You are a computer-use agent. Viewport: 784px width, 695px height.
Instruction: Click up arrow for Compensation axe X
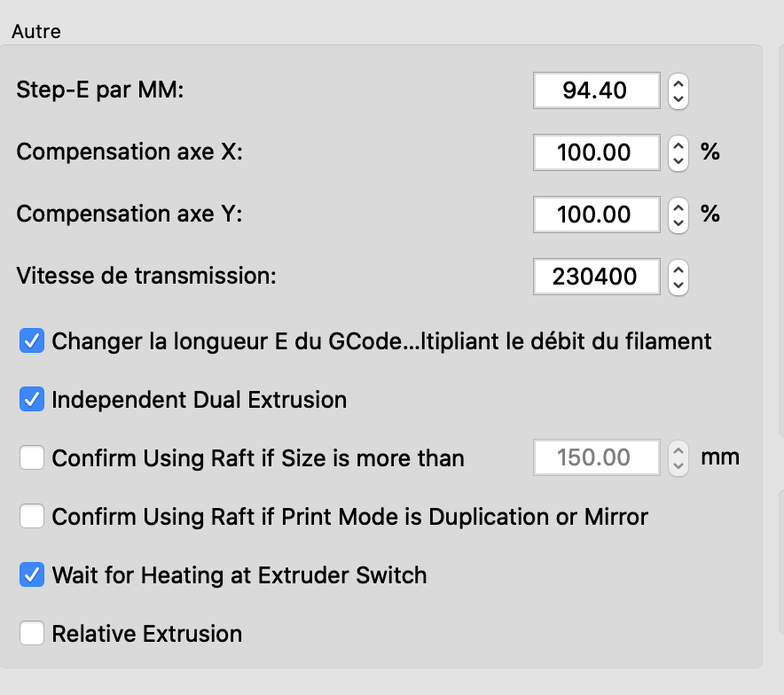(678, 145)
